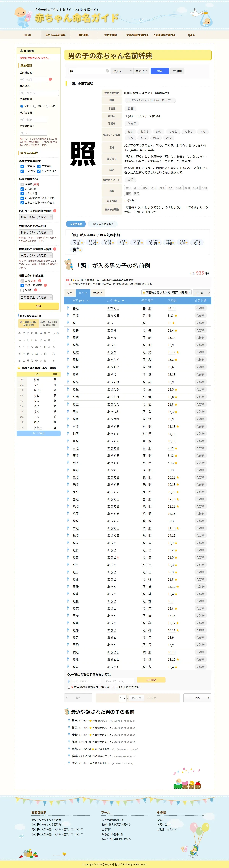Open the 独自読み名の表示制限 dropdown
Viewport: 229px width, 868px height.
(x=36, y=232)
